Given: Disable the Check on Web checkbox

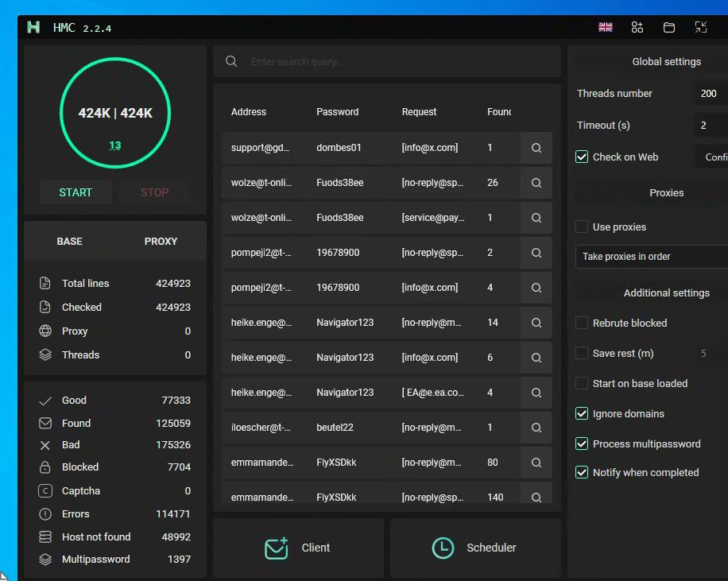Looking at the screenshot, I should [x=582, y=157].
